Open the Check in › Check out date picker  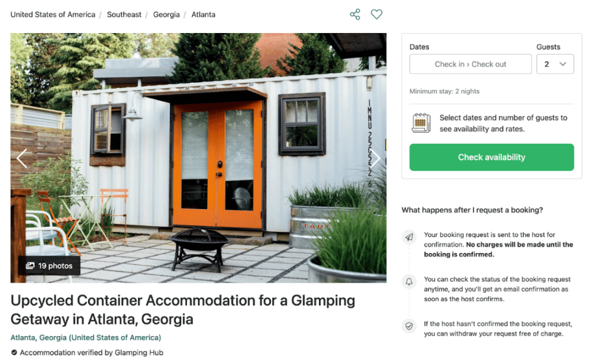pos(470,64)
